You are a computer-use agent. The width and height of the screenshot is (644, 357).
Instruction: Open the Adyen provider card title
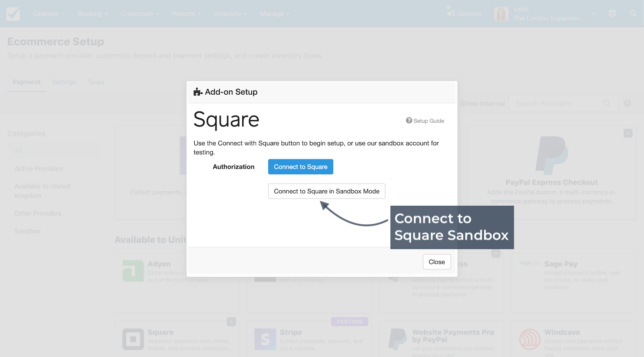tap(159, 264)
